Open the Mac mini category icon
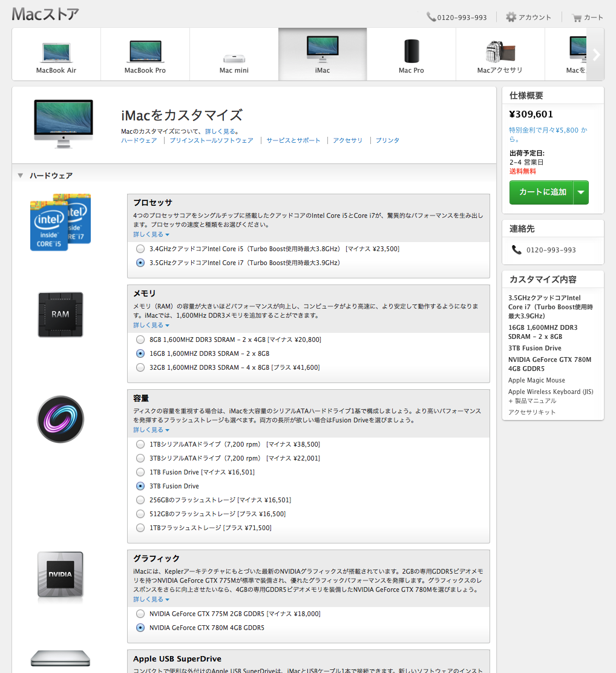The image size is (616, 673). pos(234,58)
